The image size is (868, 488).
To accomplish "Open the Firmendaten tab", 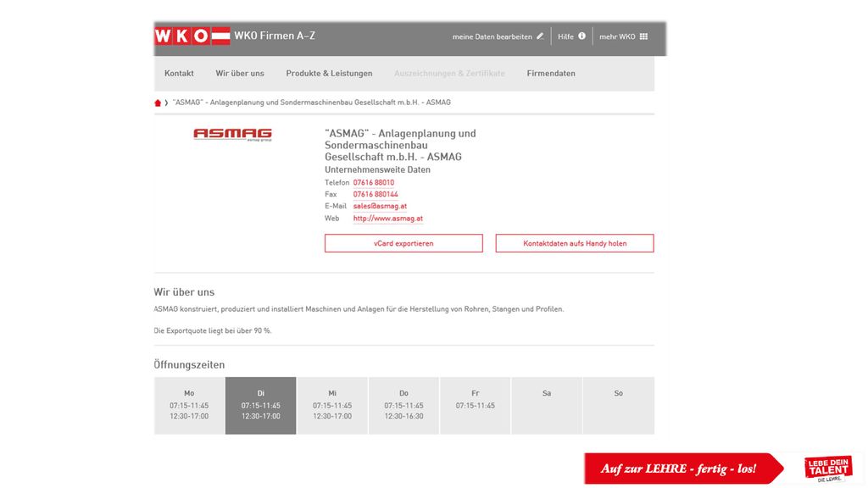I will [551, 73].
